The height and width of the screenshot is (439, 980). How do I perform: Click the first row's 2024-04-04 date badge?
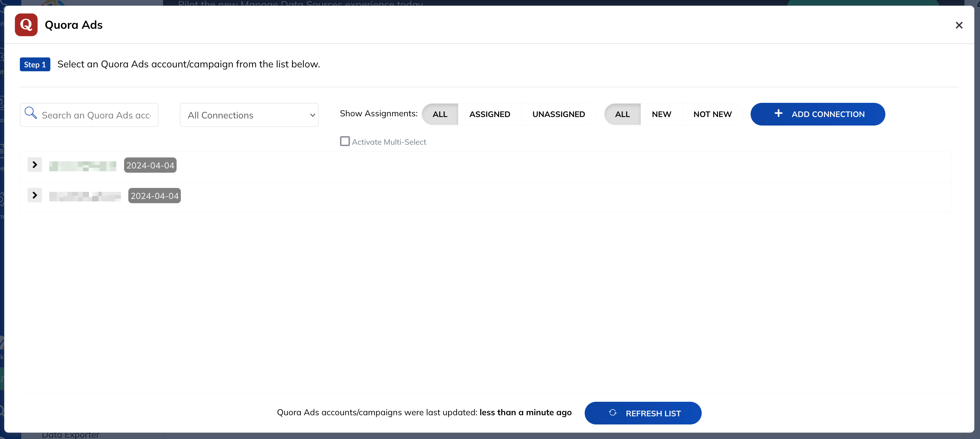[x=150, y=165]
